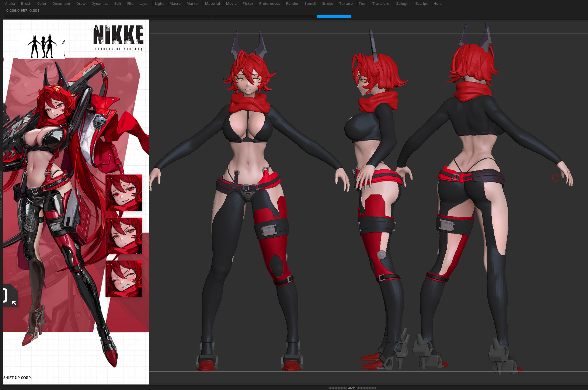Screen dimensions: 588x390
Task: Open the Movie menu
Action: (x=231, y=4)
